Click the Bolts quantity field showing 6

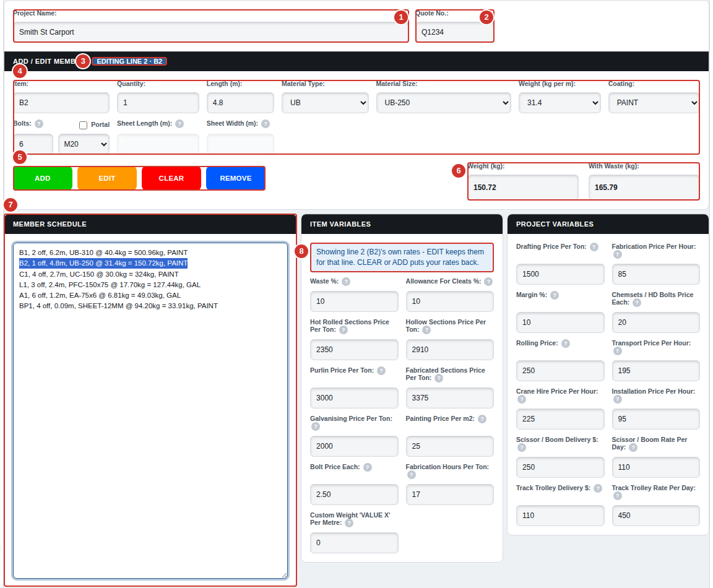(33, 144)
